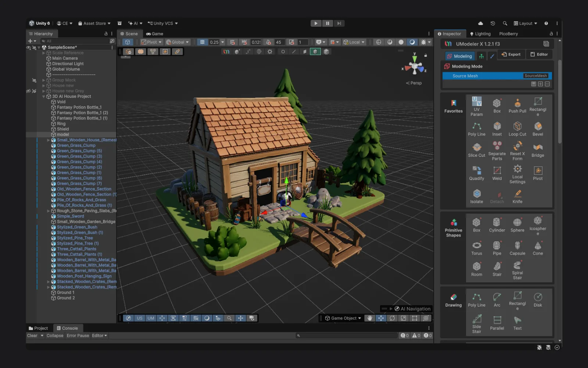Click the Console search field

(347, 336)
